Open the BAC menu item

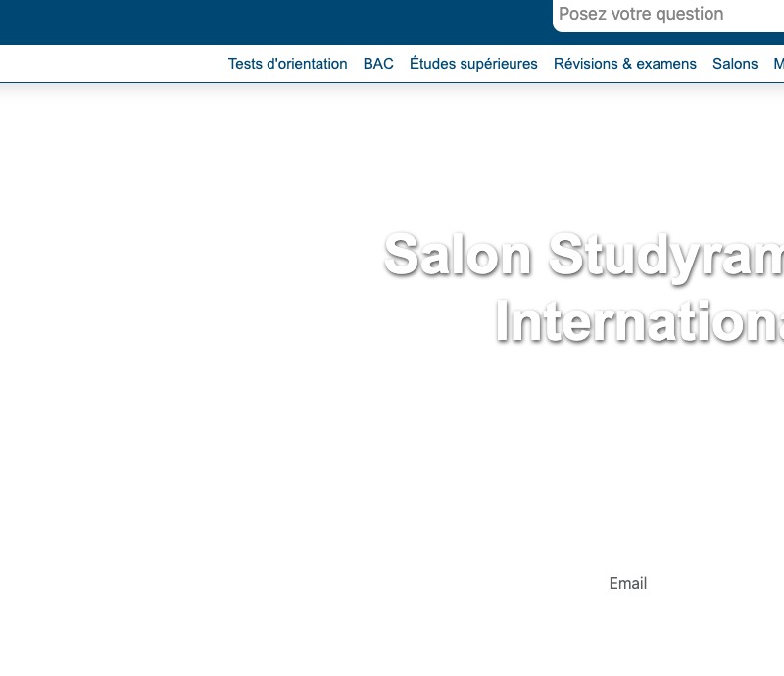[x=378, y=64]
